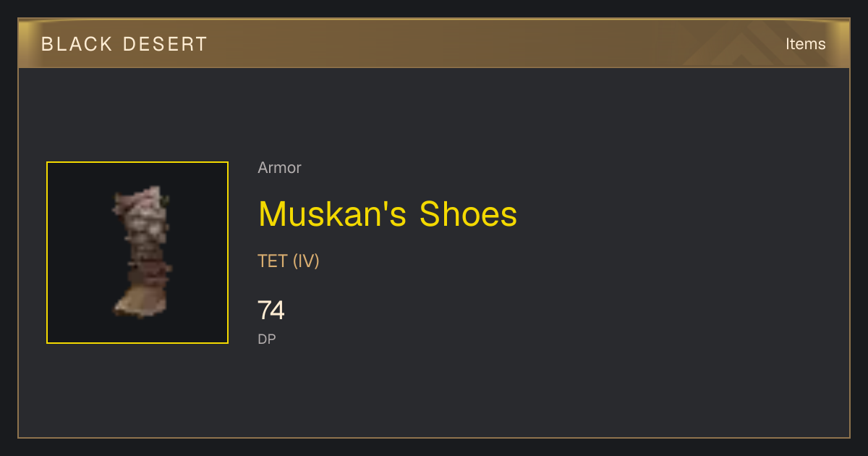
Task: Click the TET (IV) enhancement level
Action: [x=289, y=261]
